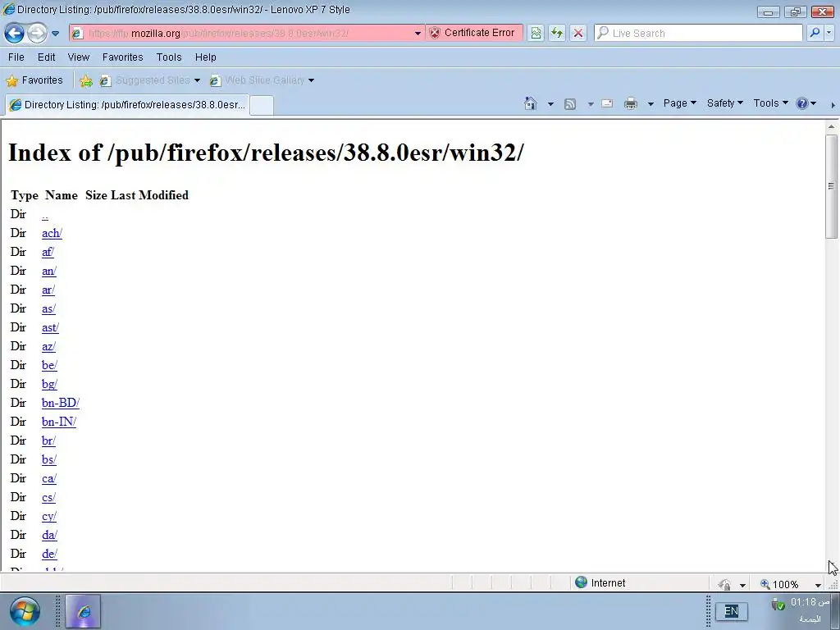Open the ca/ directory link

[48, 478]
